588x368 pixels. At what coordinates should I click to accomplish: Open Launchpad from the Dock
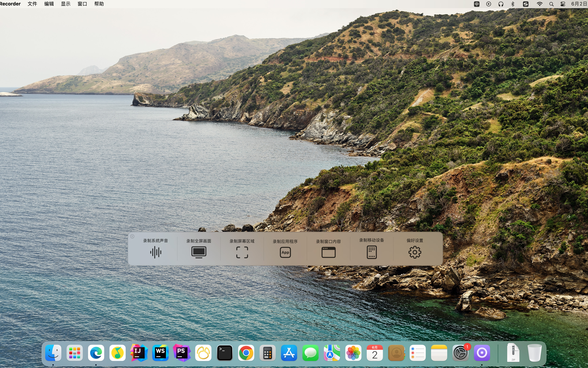(75, 353)
